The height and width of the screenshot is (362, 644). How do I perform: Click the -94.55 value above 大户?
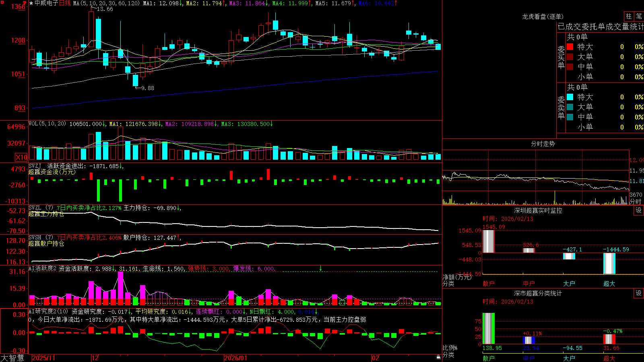pyautogui.click(x=572, y=348)
